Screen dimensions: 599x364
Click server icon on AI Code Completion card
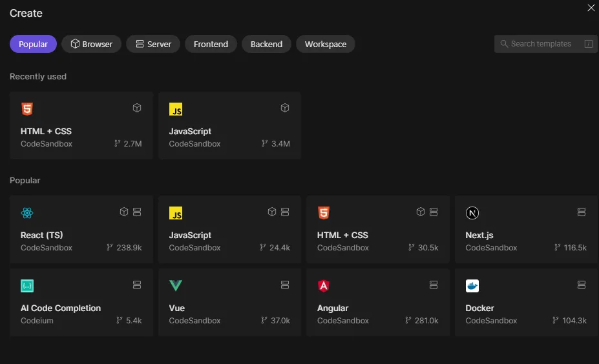click(x=137, y=285)
